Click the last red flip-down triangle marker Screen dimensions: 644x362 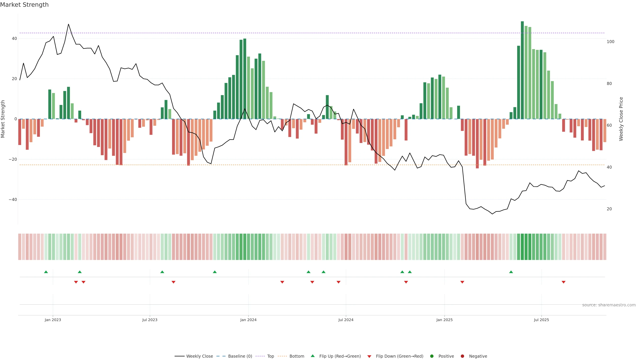pos(563,282)
